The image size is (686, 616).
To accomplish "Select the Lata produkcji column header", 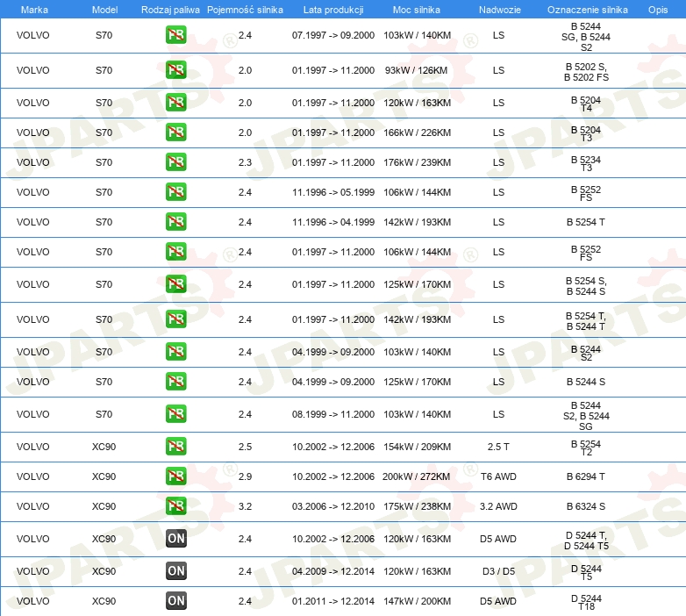I will (332, 9).
